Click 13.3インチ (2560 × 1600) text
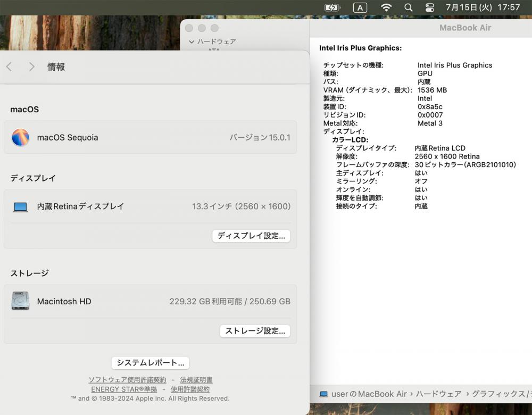The image size is (532, 415). coord(241,206)
